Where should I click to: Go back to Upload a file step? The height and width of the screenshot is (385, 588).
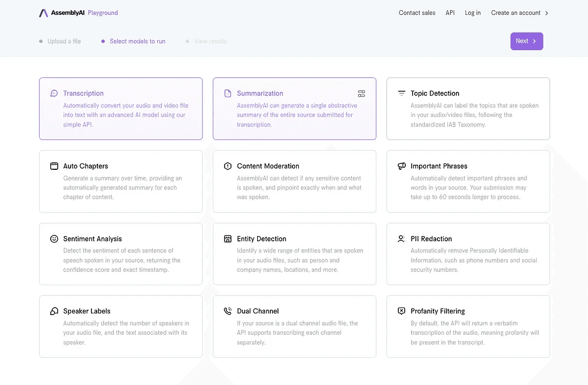point(60,41)
